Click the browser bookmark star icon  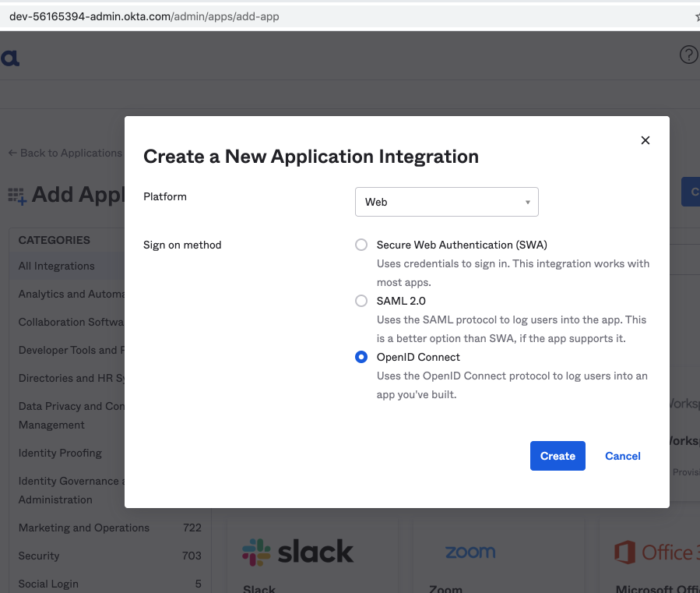click(696, 16)
